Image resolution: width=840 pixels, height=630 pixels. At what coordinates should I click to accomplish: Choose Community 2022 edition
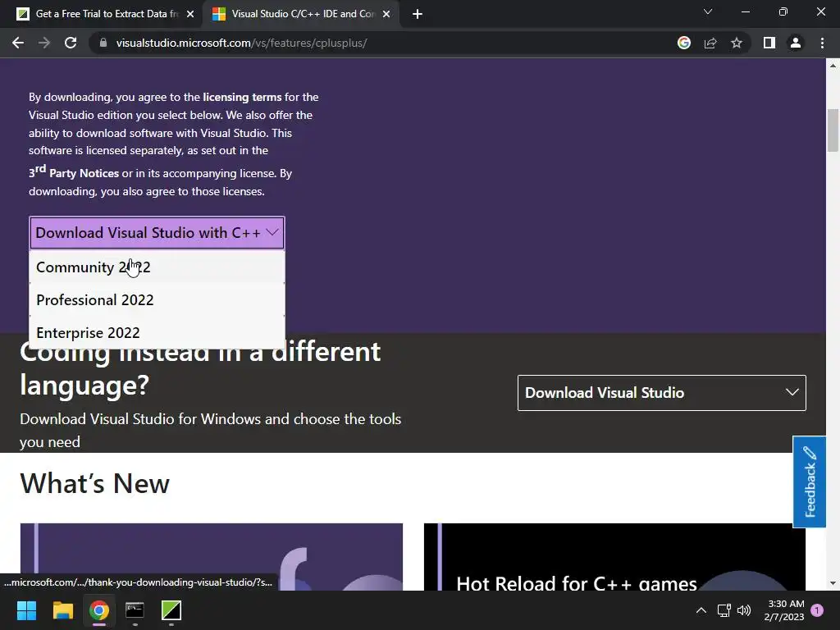157,267
